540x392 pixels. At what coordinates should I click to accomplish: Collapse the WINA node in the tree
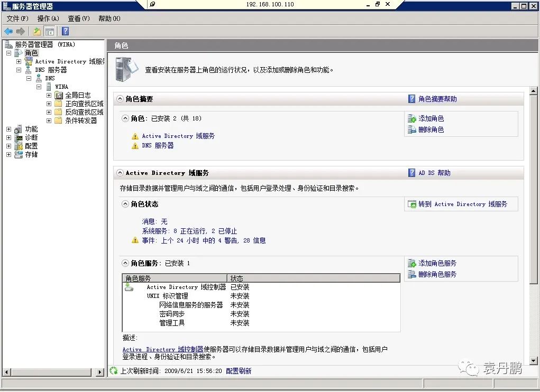39,87
